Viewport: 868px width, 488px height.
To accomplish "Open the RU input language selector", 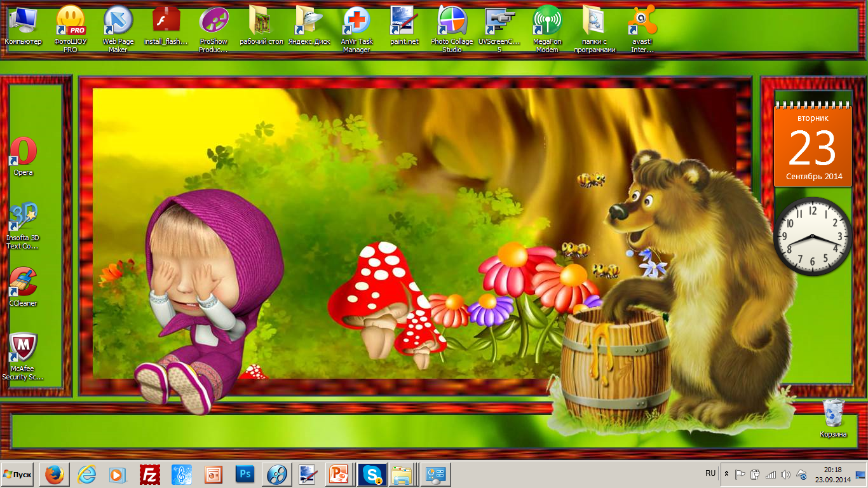I will (x=710, y=474).
